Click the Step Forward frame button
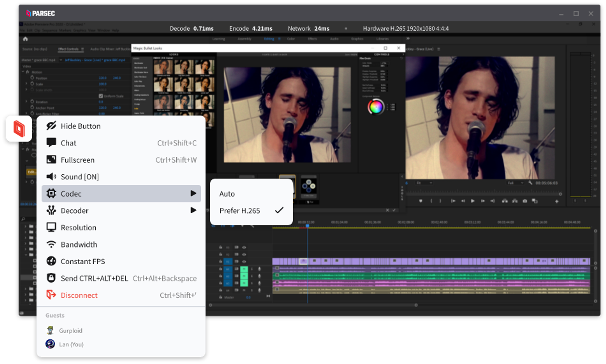This screenshot has height=364, width=606. [483, 201]
